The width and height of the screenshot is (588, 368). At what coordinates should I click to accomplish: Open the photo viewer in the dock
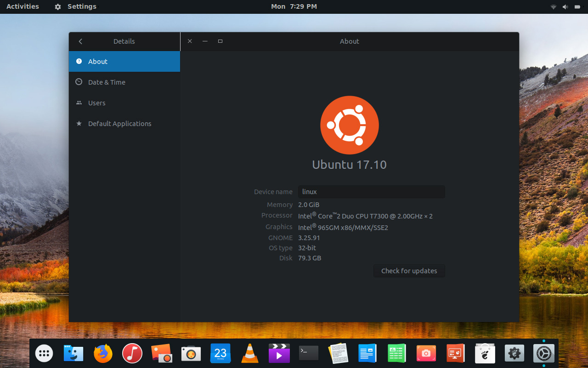coord(162,353)
